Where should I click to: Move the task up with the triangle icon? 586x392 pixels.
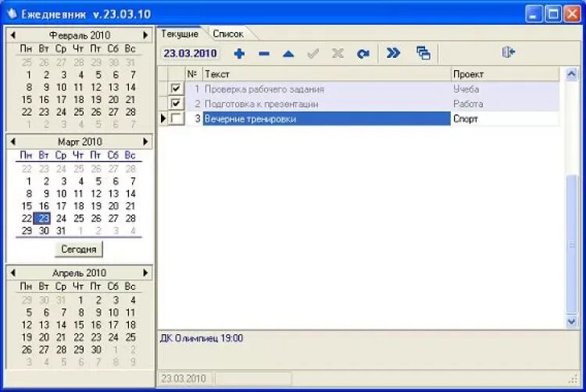click(x=288, y=54)
